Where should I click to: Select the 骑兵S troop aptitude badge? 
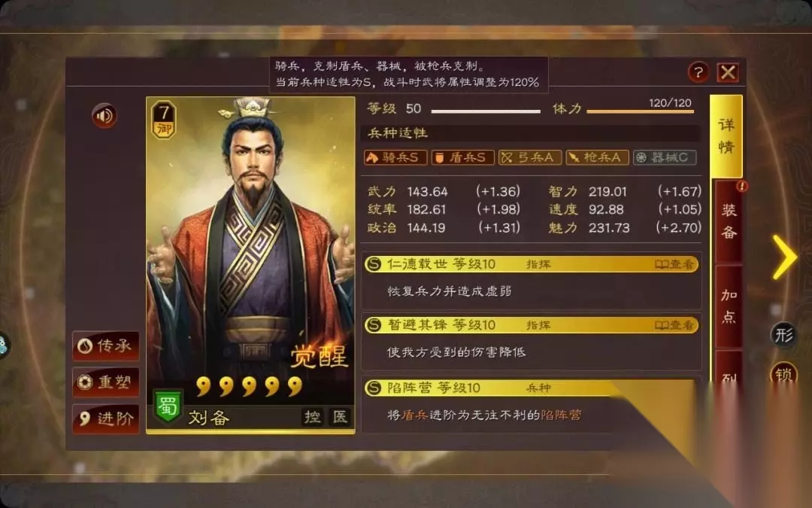(x=395, y=157)
